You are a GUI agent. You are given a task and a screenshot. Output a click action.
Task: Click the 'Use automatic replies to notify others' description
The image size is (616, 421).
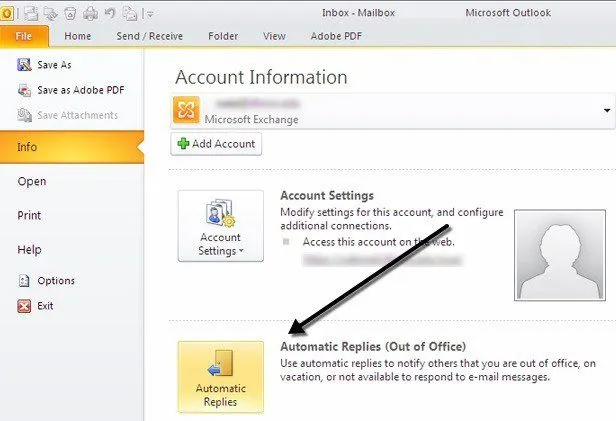click(438, 370)
